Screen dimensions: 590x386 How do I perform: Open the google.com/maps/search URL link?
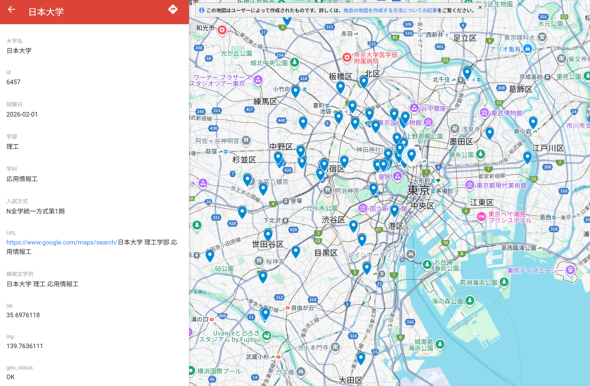click(x=62, y=243)
